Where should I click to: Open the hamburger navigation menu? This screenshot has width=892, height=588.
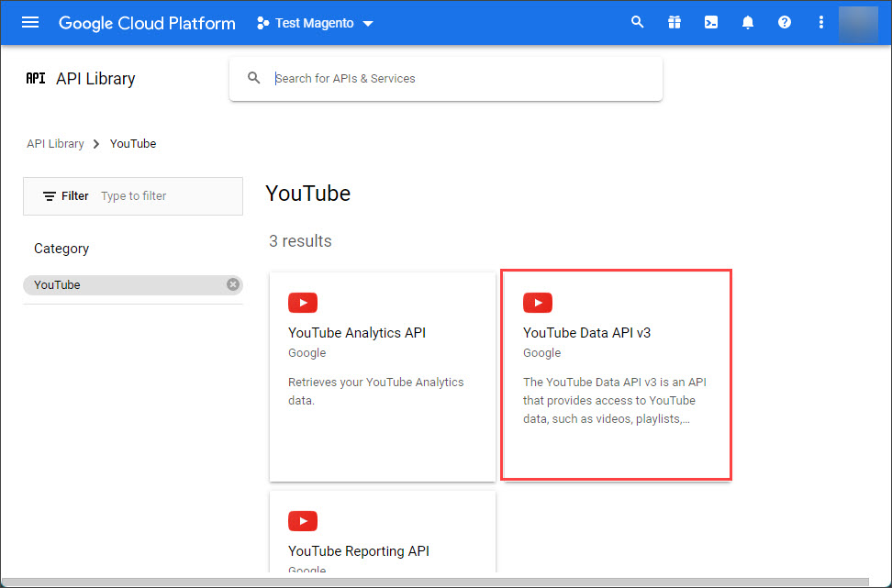(x=30, y=23)
